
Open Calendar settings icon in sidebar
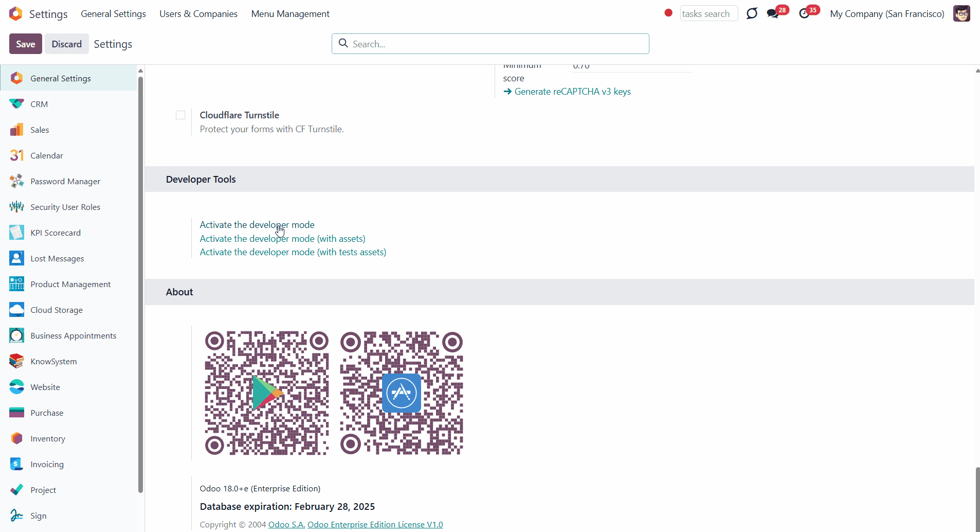pyautogui.click(x=16, y=155)
